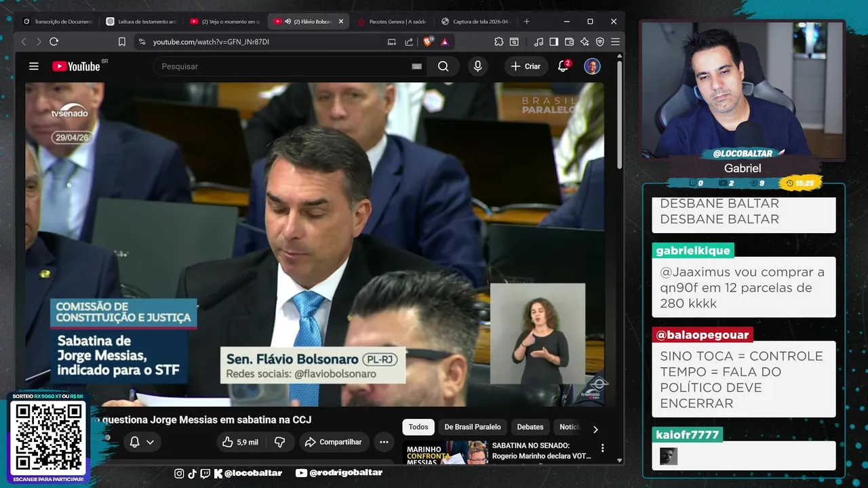Image resolution: width=868 pixels, height=488 pixels.
Task: Open YouTube notifications bell
Action: (563, 66)
